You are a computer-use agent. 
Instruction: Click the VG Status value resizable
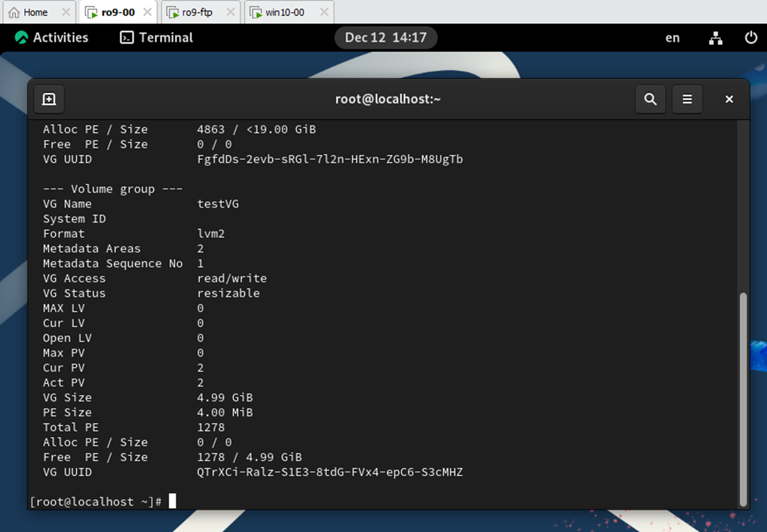pyautogui.click(x=228, y=293)
